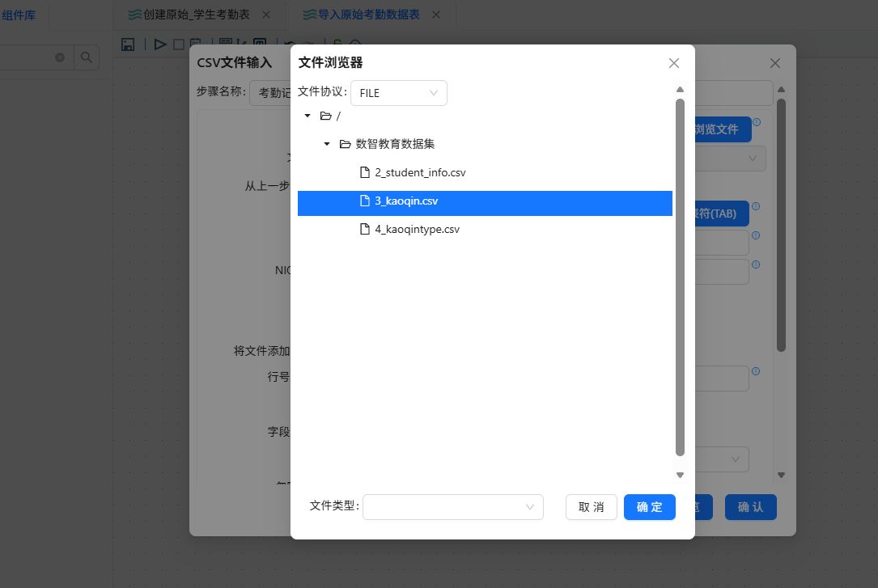Click the run (play) toolbar icon
The width and height of the screenshot is (878, 588).
click(160, 44)
